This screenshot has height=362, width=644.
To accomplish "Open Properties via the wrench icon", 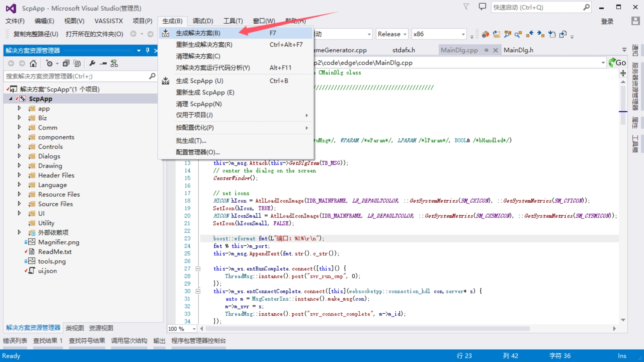I will (92, 63).
